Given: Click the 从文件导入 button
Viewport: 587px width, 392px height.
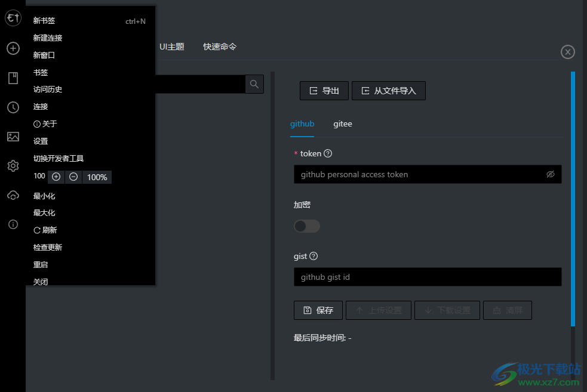Looking at the screenshot, I should click(389, 91).
